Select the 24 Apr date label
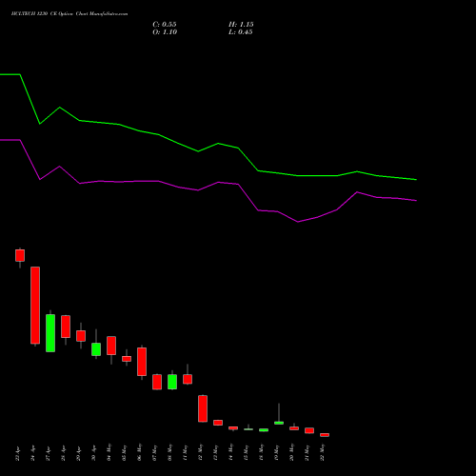The image size is (476, 476). tap(33, 453)
